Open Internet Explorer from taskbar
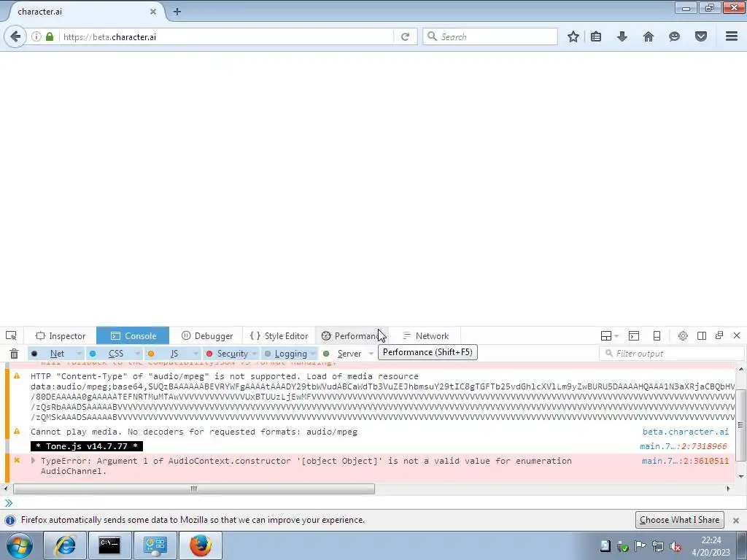 [65, 545]
